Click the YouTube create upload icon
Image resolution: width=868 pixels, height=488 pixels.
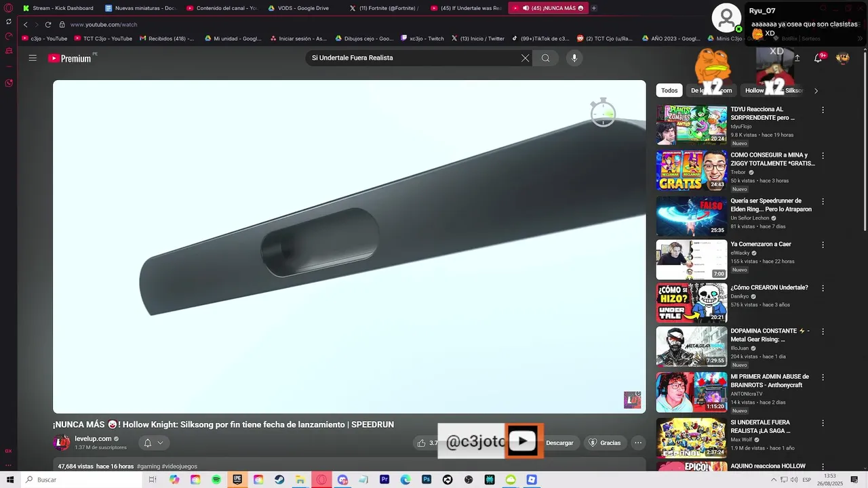point(797,58)
